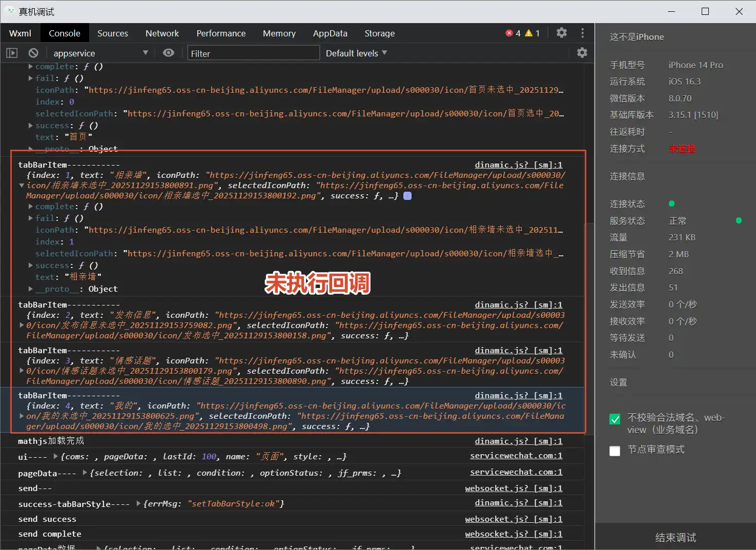Open the servicewechat.com:1 source link for ui----
756x550 pixels.
click(x=516, y=456)
